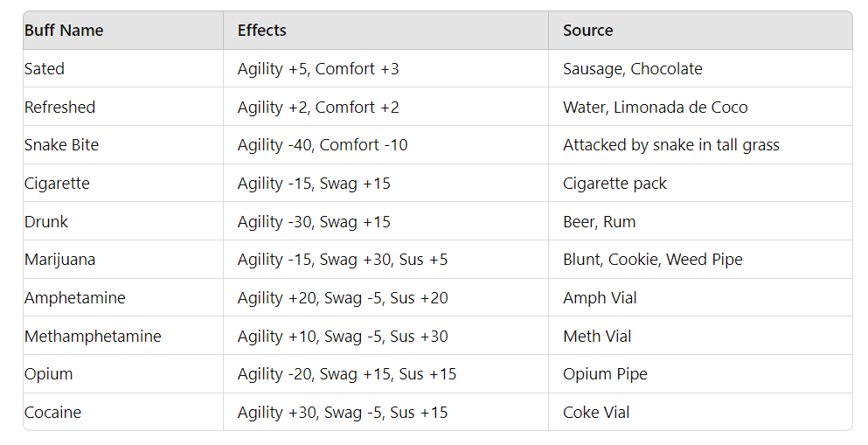Select 'Agility +30, Swag -5, Sus +15' effects
Viewport: 868px width, 445px height.
tap(342, 413)
